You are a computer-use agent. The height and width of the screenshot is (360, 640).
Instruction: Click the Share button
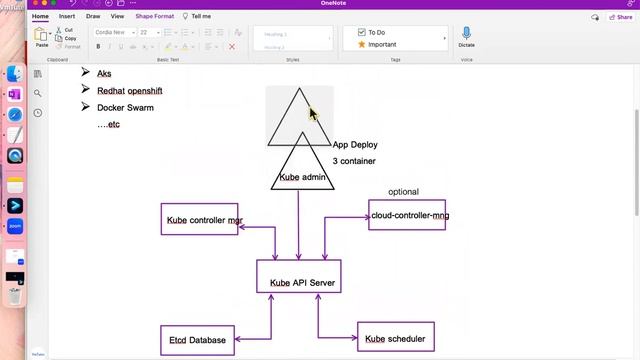[x=621, y=17]
